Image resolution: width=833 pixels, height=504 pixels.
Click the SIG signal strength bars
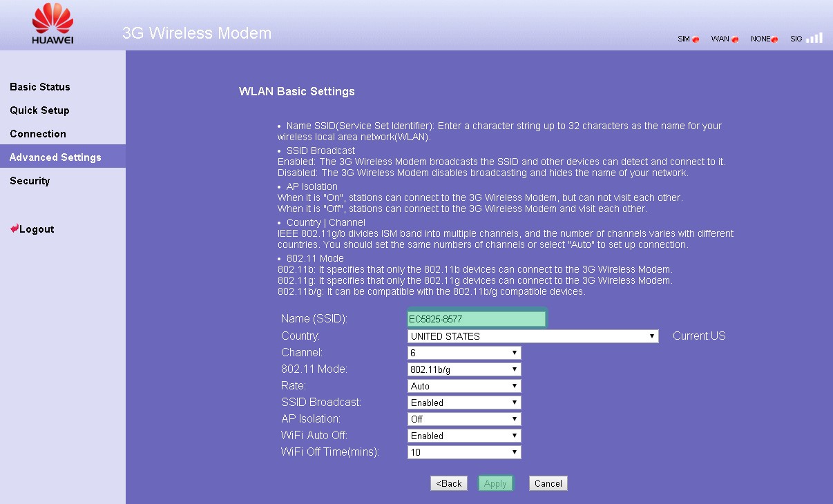[x=814, y=38]
